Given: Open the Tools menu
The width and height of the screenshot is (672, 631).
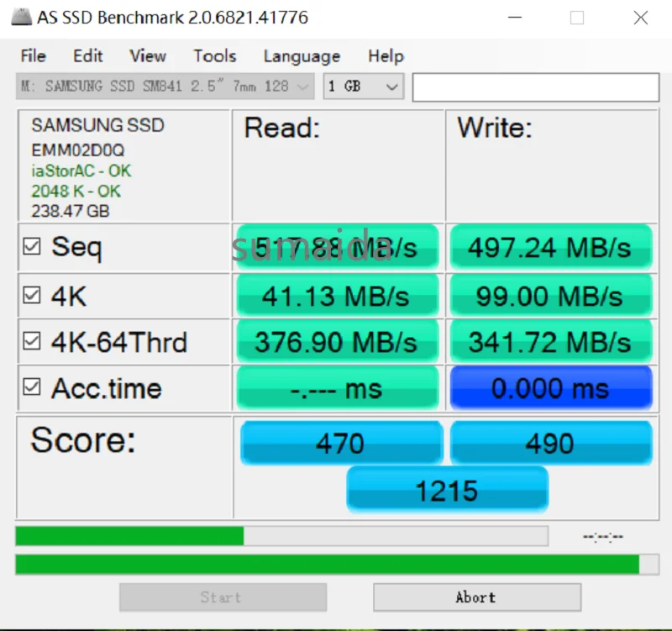Looking at the screenshot, I should (x=215, y=55).
